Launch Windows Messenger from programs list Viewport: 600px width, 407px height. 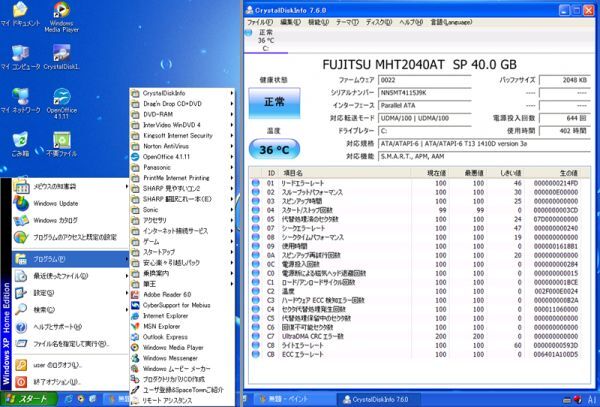tap(182, 358)
